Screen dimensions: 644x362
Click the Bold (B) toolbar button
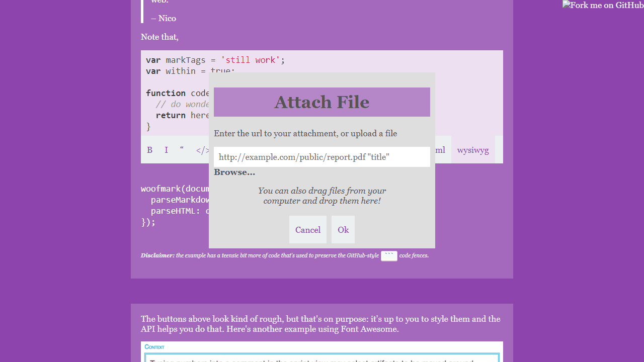pos(149,150)
